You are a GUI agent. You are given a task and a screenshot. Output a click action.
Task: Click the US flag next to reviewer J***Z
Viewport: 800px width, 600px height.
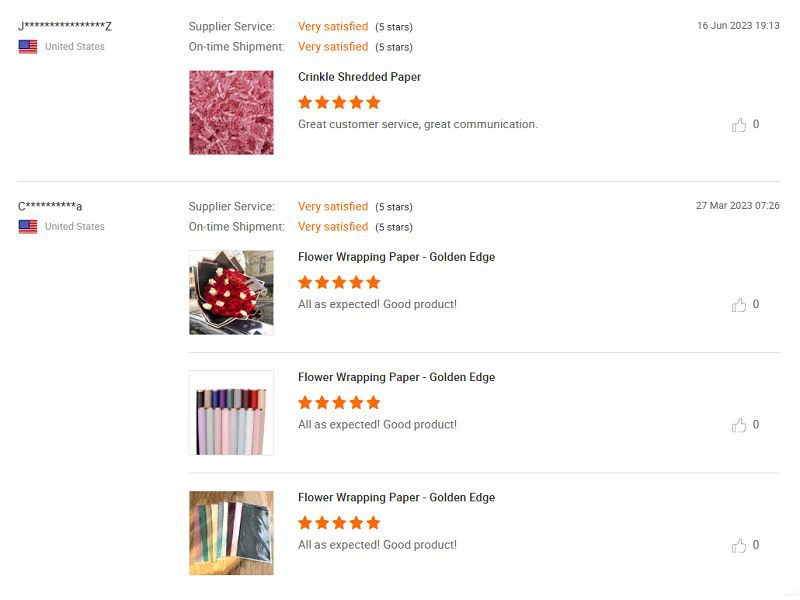28,47
